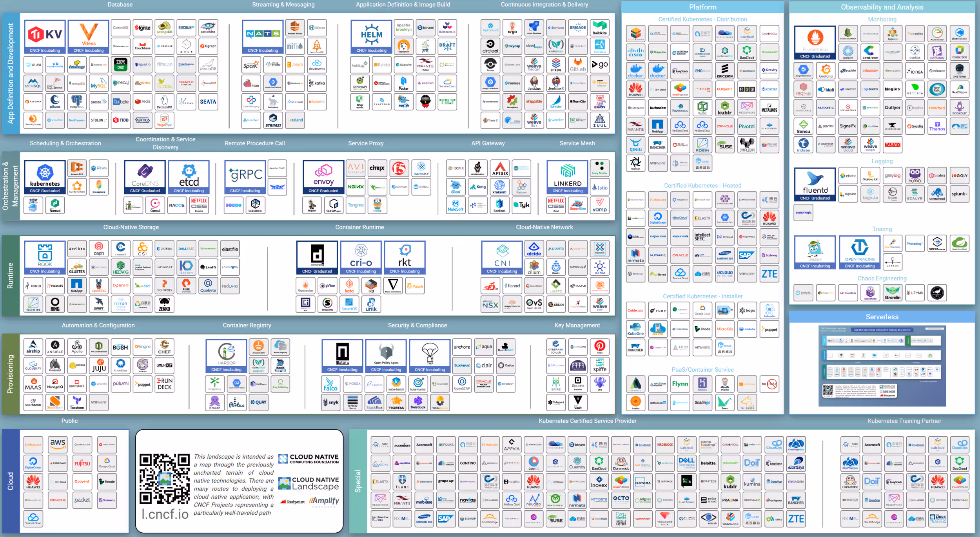Screen dimensions: 980x537
Task: Open the circleci logo
Action: [490, 46]
